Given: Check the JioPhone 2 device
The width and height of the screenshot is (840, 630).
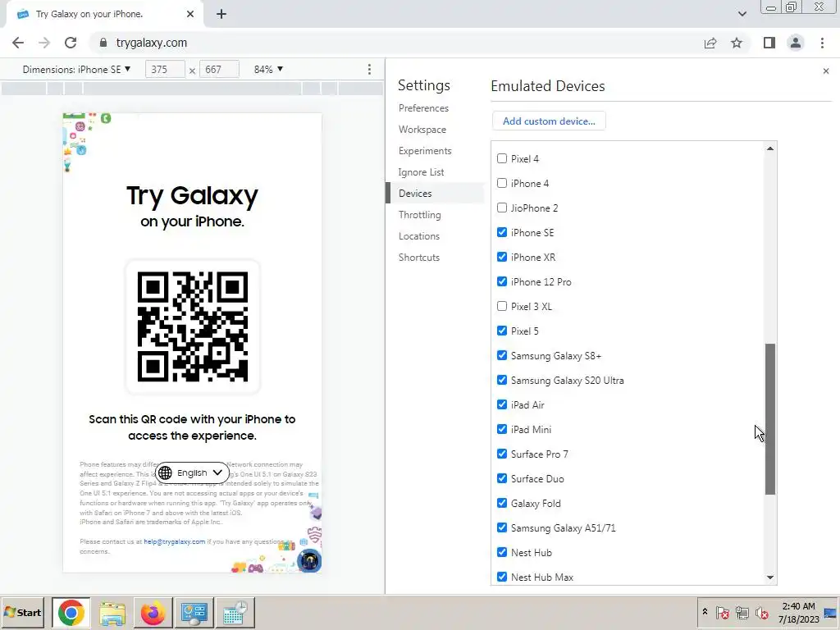Looking at the screenshot, I should 502,208.
